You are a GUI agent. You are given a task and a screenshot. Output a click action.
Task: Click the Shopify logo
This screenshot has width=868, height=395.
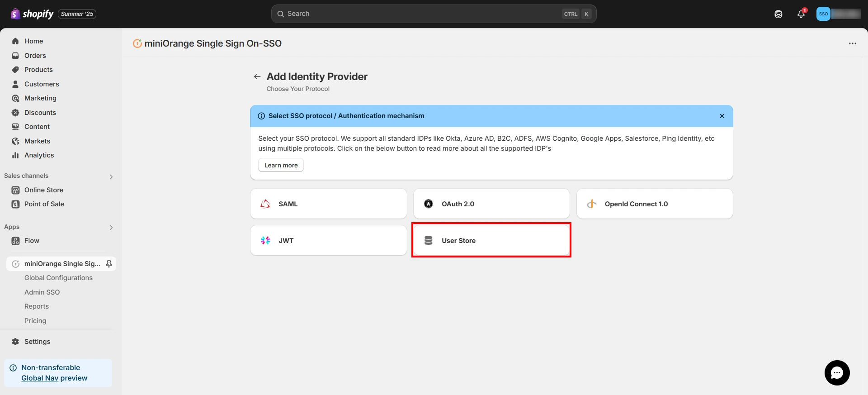(x=32, y=14)
